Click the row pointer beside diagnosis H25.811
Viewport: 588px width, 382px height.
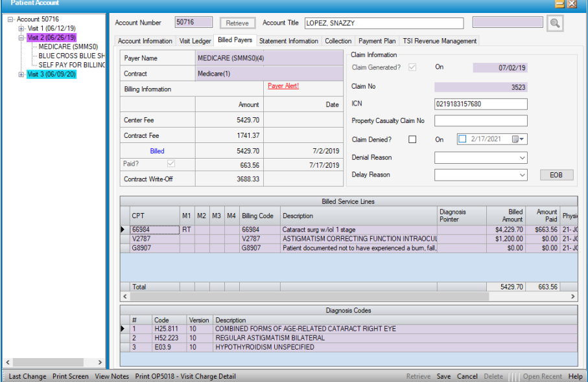[124, 329]
